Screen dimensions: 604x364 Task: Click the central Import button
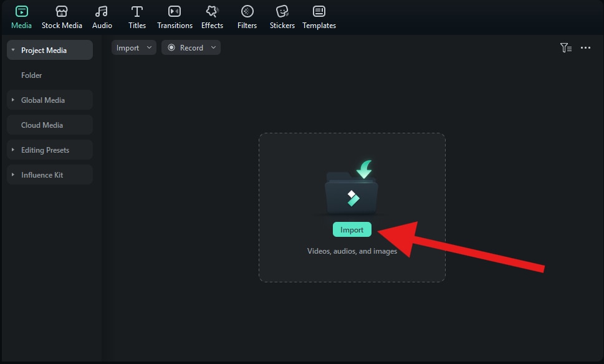(x=352, y=229)
